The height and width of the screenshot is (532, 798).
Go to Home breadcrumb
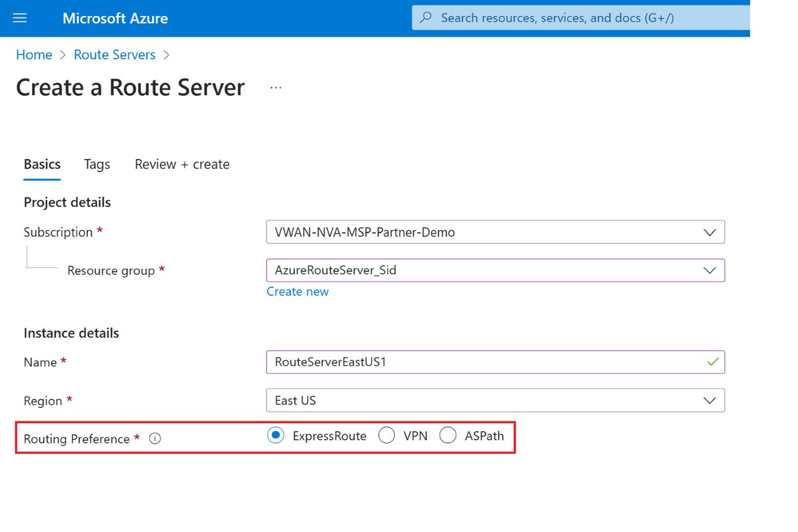(34, 55)
